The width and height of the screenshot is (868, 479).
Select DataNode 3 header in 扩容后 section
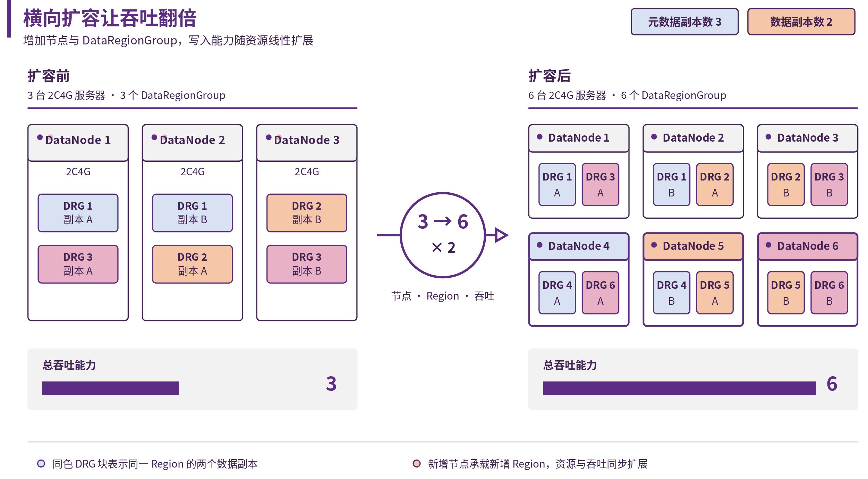808,138
